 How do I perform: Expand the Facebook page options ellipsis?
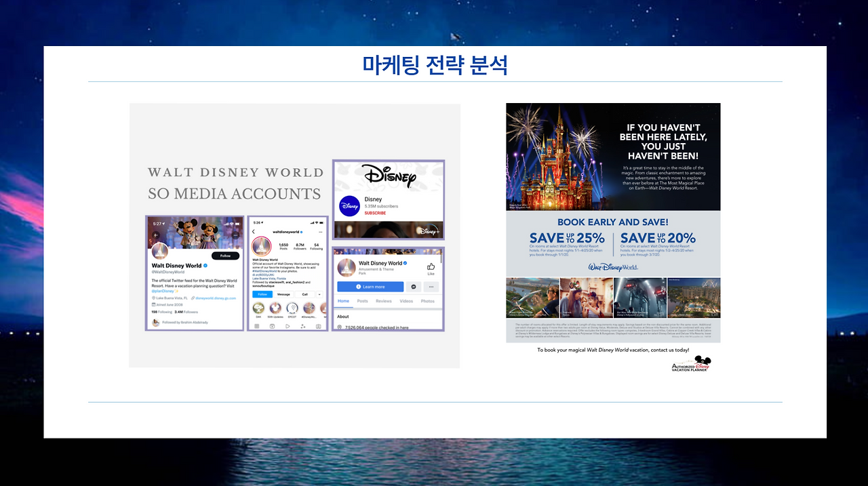click(431, 287)
